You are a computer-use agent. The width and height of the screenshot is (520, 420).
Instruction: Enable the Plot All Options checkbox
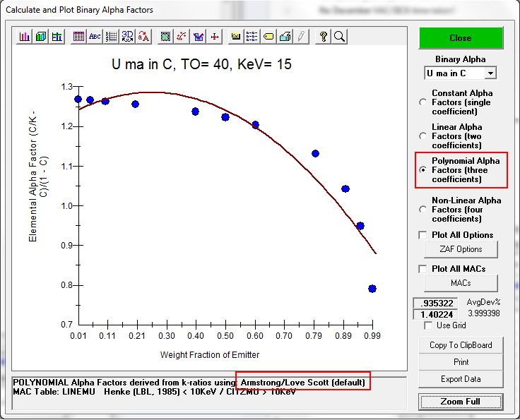(423, 235)
